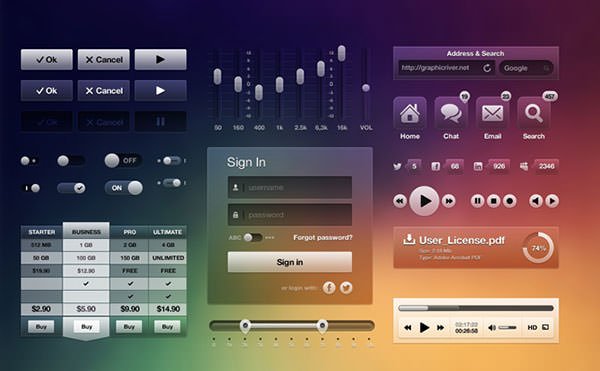The width and height of the screenshot is (600, 371).
Task: Click the volume slider in video player
Action: click(x=507, y=327)
